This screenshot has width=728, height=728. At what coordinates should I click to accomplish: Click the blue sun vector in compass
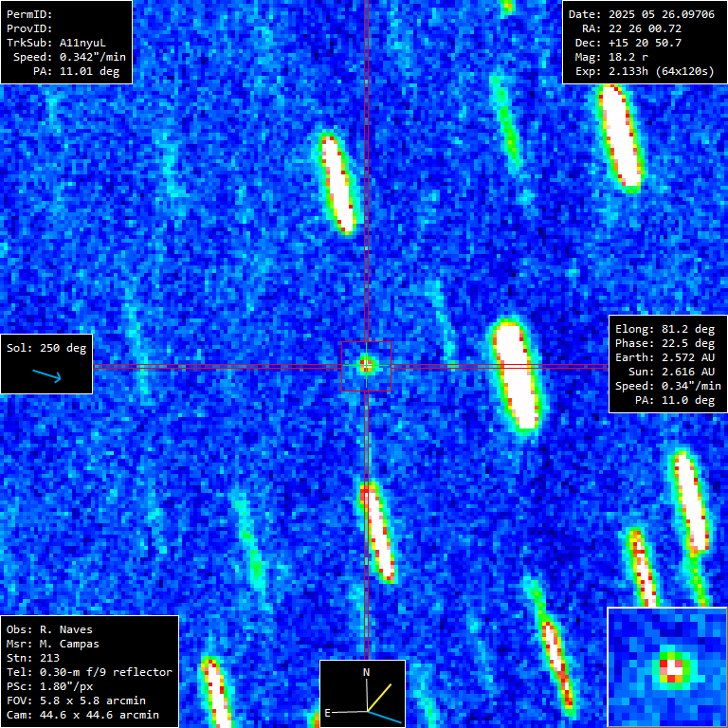(385, 717)
